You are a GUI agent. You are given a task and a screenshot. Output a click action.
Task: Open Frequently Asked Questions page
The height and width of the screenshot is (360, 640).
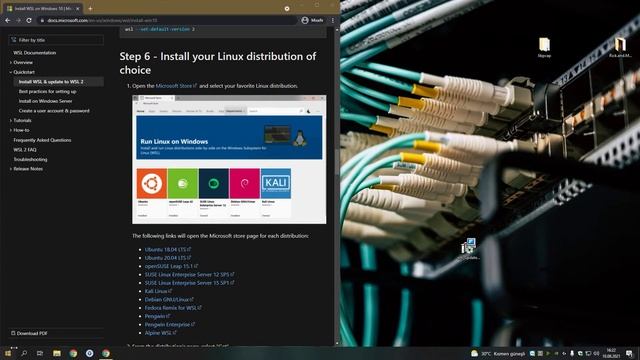tap(42, 140)
